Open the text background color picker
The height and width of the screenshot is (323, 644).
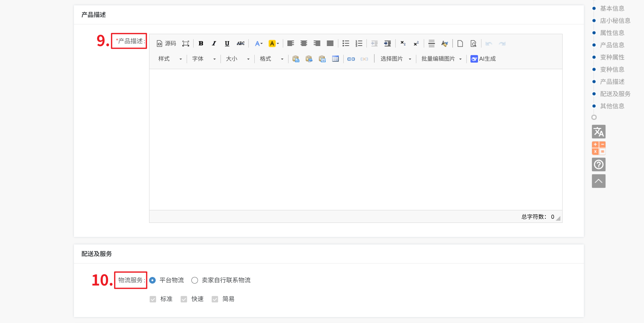pyautogui.click(x=273, y=44)
